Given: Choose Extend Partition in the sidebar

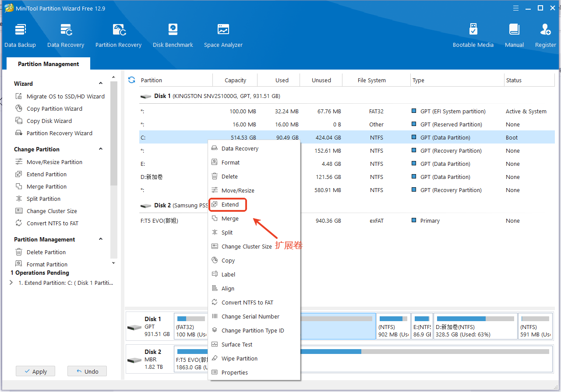Looking at the screenshot, I should [x=41, y=174].
